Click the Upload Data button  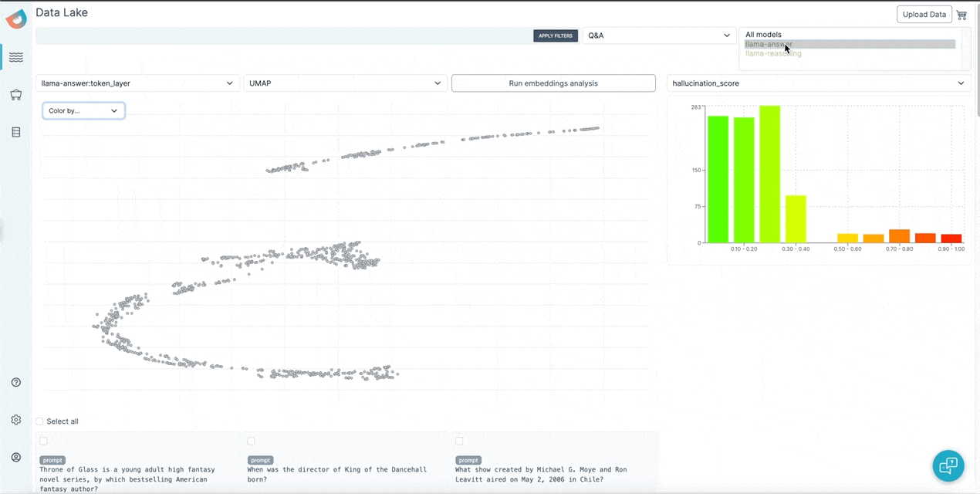[x=924, y=15]
